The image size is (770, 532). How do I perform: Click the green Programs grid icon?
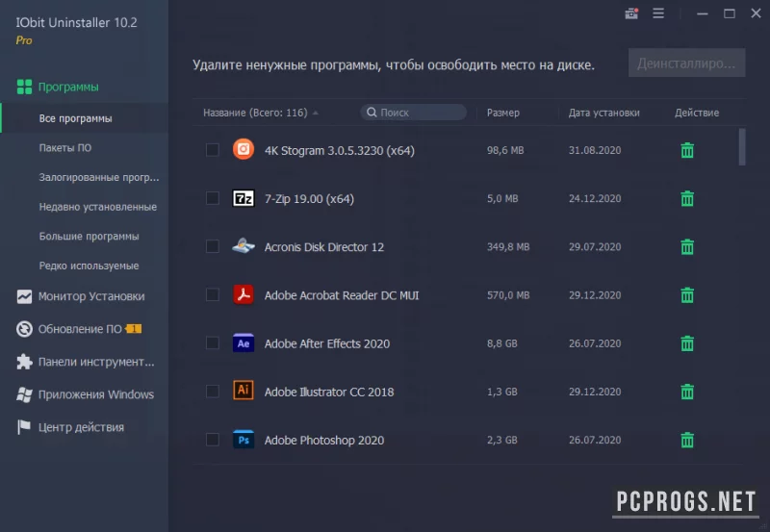pos(24,87)
